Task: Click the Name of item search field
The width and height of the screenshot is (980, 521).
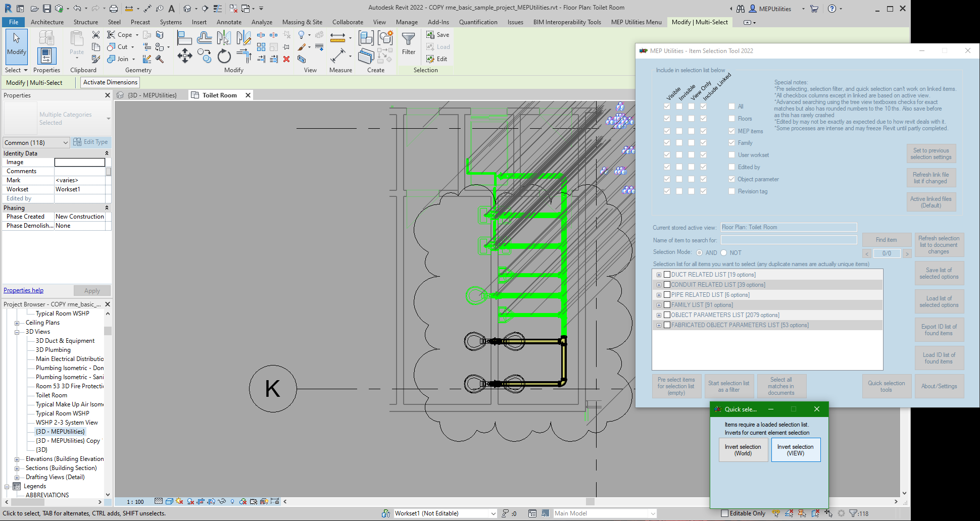Action: pyautogui.click(x=789, y=240)
